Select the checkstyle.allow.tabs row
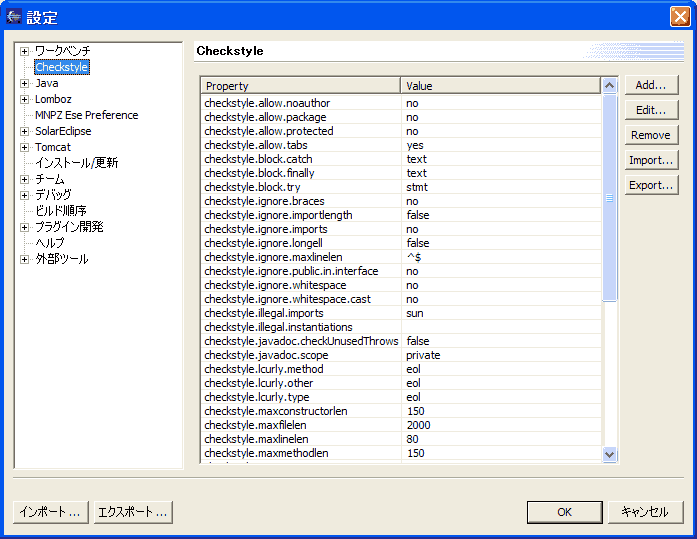697x539 pixels. tap(401, 145)
